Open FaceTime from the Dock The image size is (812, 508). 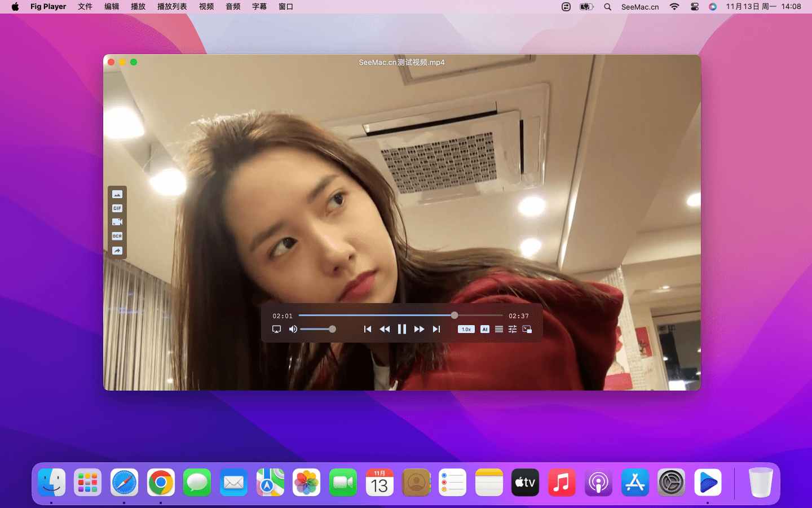(x=343, y=483)
